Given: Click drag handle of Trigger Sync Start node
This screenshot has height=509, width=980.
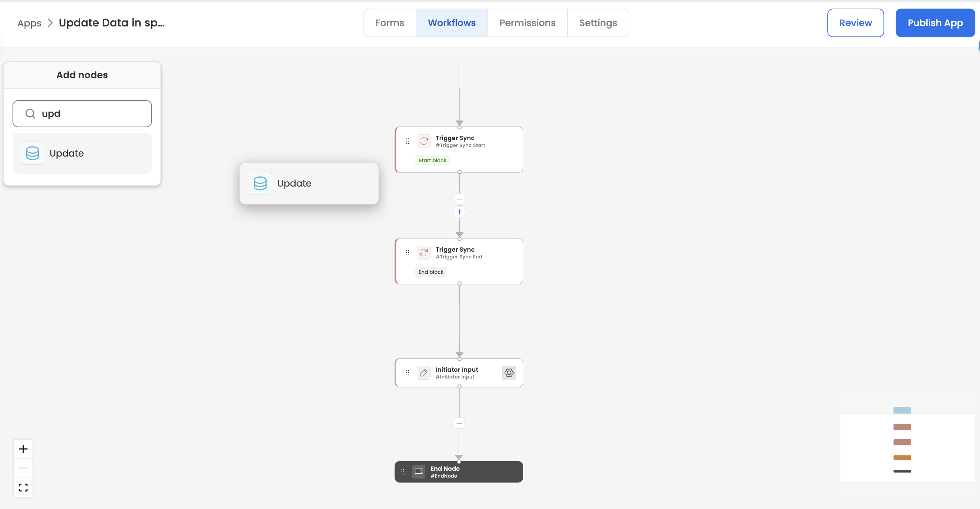Looking at the screenshot, I should click(x=407, y=141).
